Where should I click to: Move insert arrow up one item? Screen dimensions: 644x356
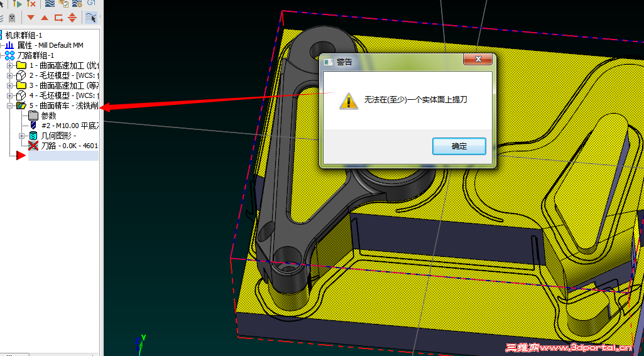[45, 18]
